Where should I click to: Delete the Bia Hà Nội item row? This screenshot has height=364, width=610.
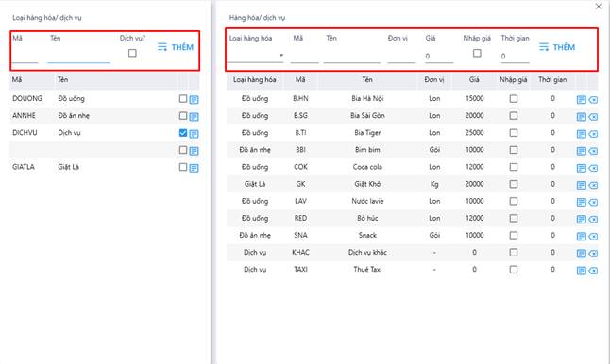593,100
